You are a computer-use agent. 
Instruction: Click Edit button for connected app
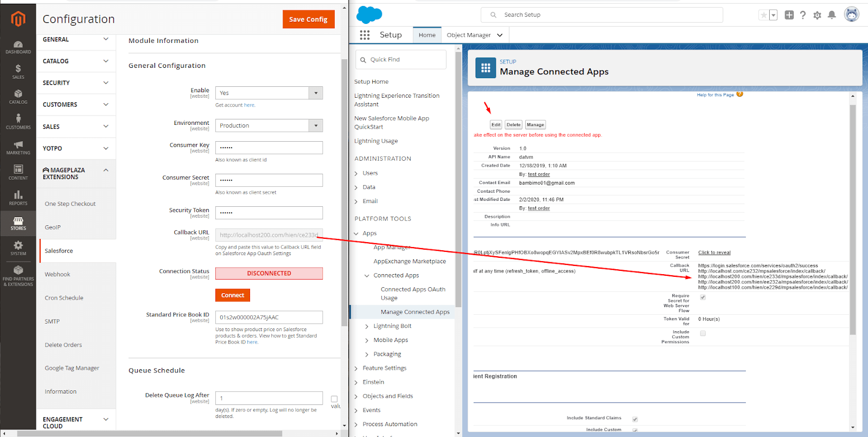[x=496, y=125]
